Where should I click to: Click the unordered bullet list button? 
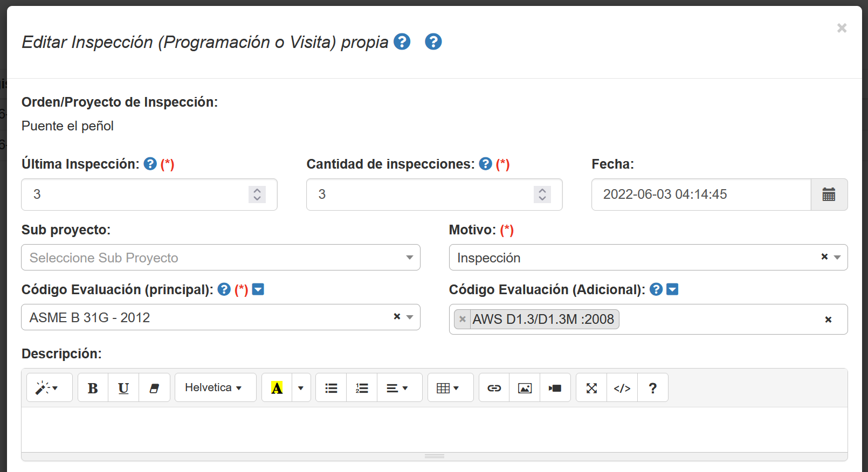(x=331, y=388)
